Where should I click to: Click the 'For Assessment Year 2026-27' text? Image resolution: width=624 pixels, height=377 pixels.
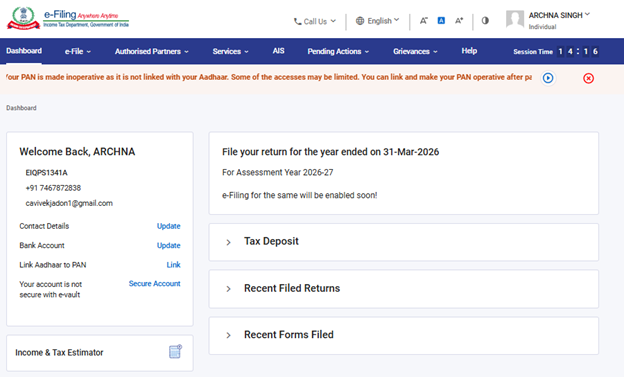[x=277, y=172]
